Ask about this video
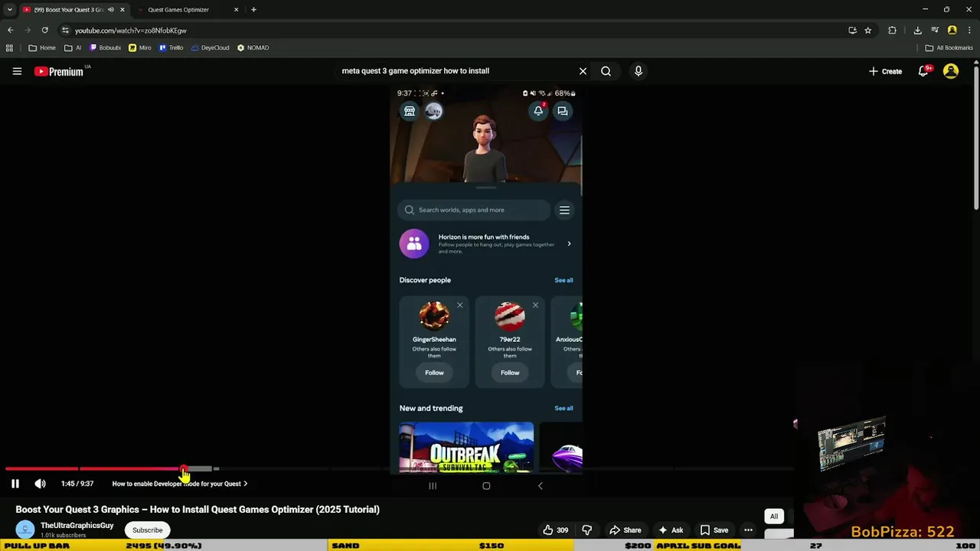This screenshot has width=980, height=551. [x=670, y=530]
